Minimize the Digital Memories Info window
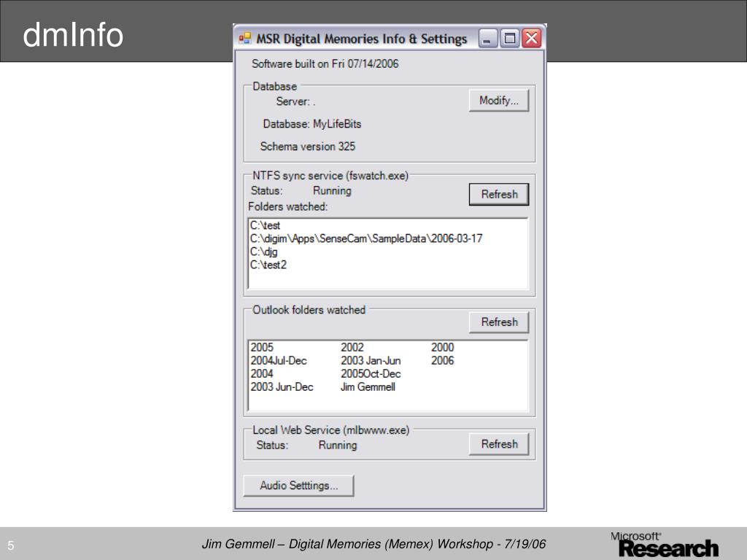 point(488,39)
